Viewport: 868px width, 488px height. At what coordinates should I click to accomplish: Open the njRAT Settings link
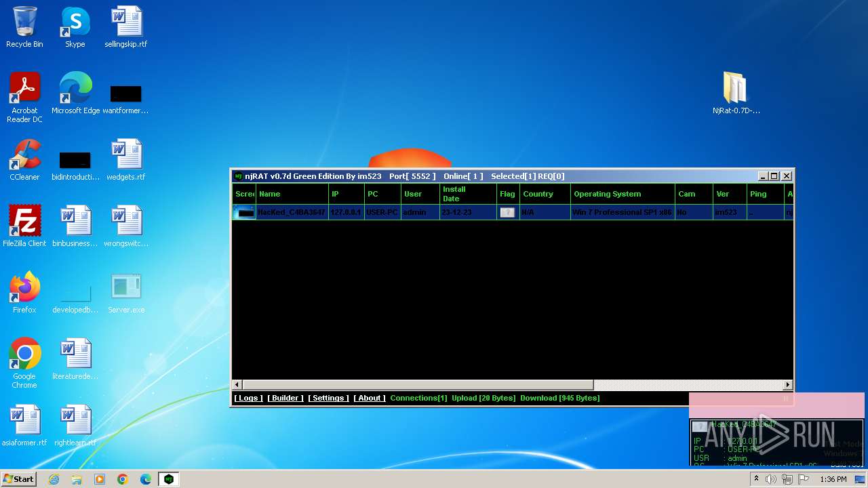pyautogui.click(x=328, y=398)
